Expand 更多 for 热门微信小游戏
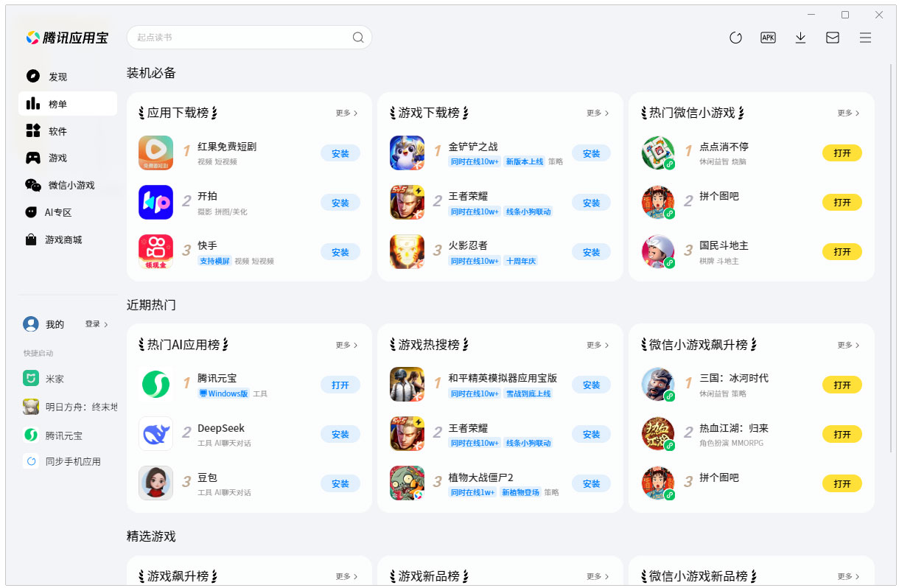The height and width of the screenshot is (588, 899). pos(848,113)
